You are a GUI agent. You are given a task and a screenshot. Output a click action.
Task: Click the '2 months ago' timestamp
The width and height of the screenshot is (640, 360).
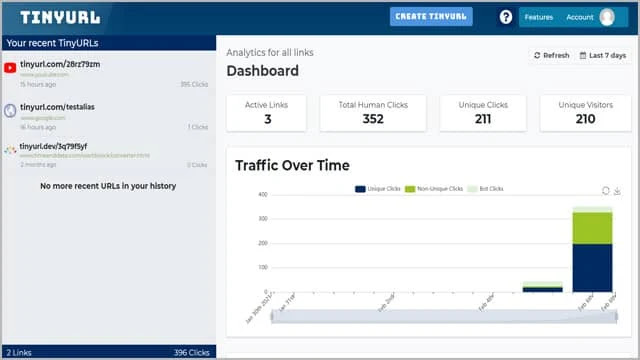pos(38,165)
